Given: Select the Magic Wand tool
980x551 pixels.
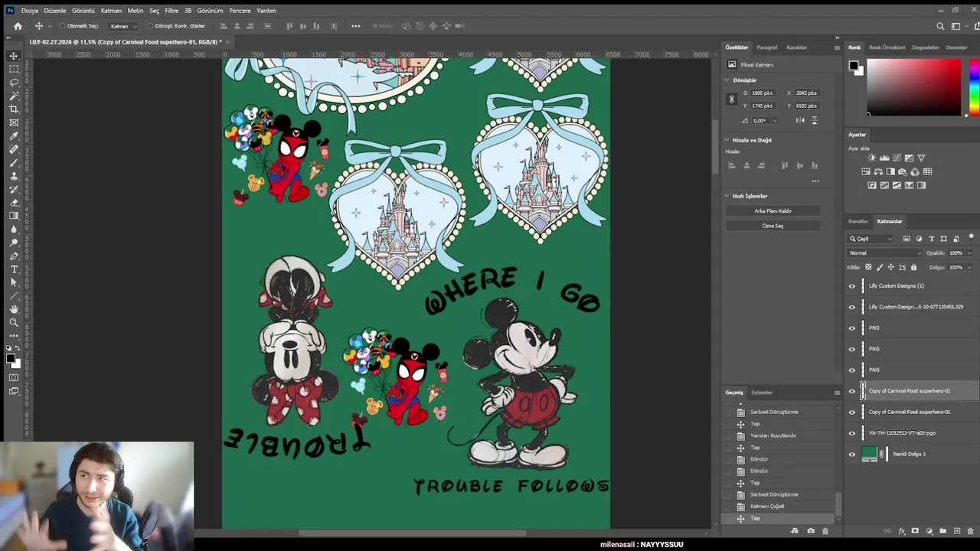Looking at the screenshot, I should 14,96.
